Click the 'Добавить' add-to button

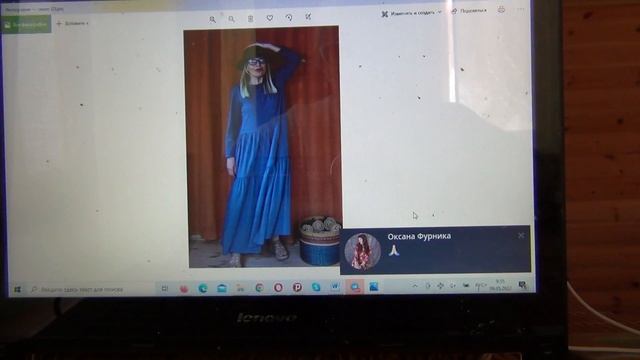click(x=72, y=24)
